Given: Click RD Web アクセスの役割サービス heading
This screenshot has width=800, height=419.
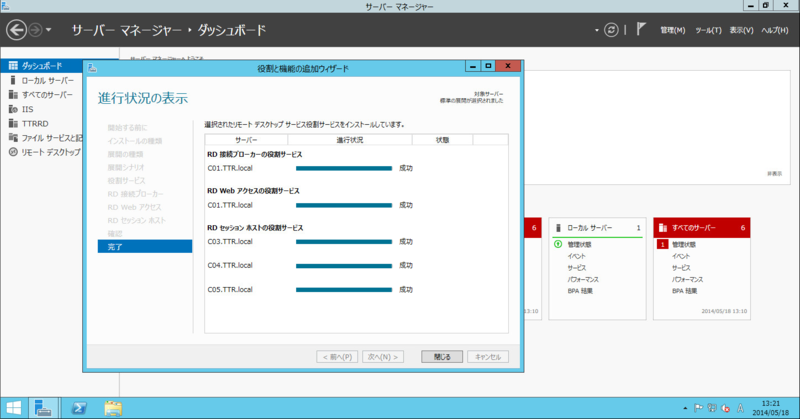Looking at the screenshot, I should (254, 191).
